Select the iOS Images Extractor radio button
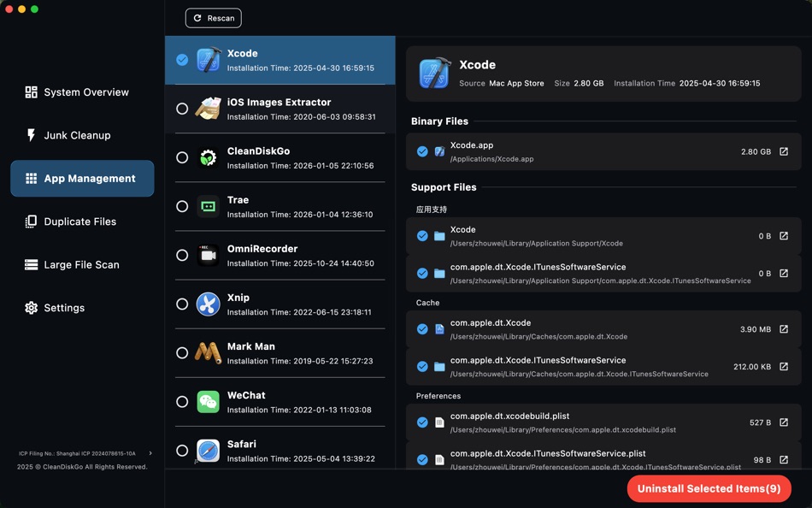The width and height of the screenshot is (812, 508). 182,109
